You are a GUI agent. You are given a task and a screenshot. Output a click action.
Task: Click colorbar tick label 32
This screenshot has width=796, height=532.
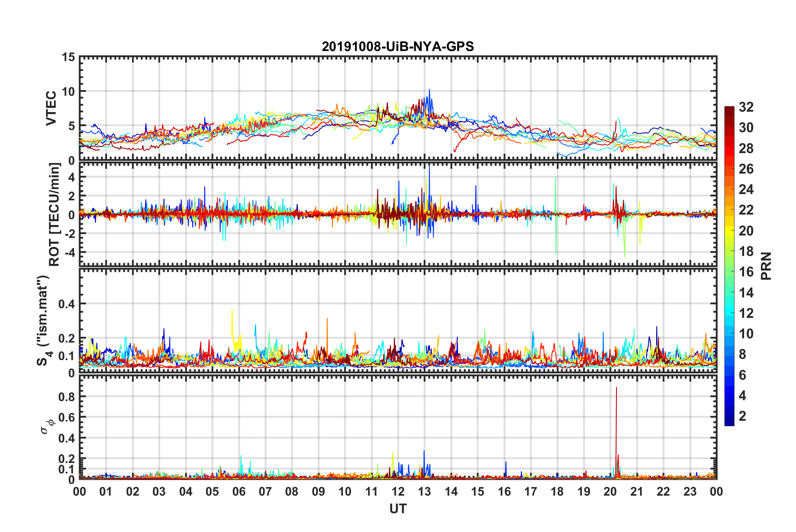[746, 107]
